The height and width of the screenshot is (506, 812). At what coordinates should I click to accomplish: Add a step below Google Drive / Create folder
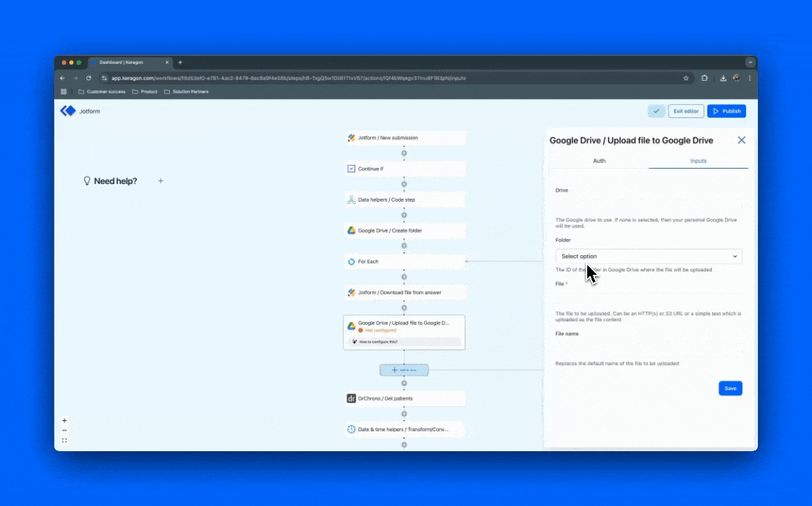click(x=404, y=246)
